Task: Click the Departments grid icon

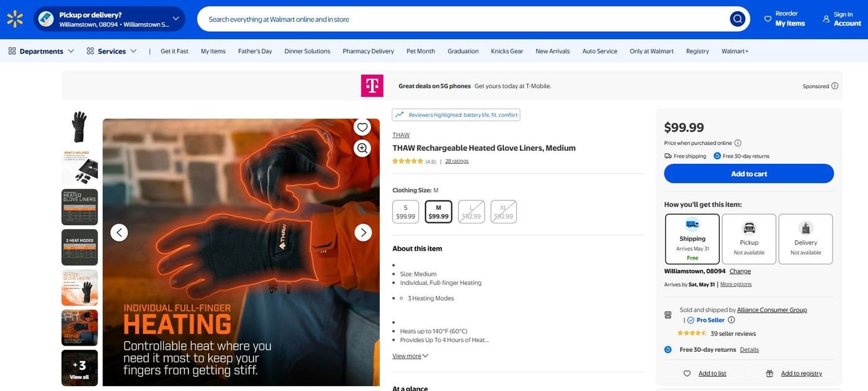Action: pos(12,51)
